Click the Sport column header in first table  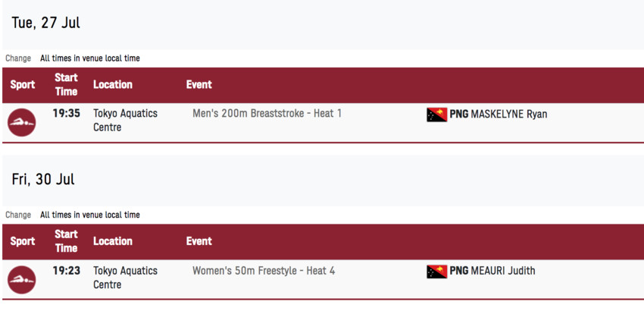23,85
